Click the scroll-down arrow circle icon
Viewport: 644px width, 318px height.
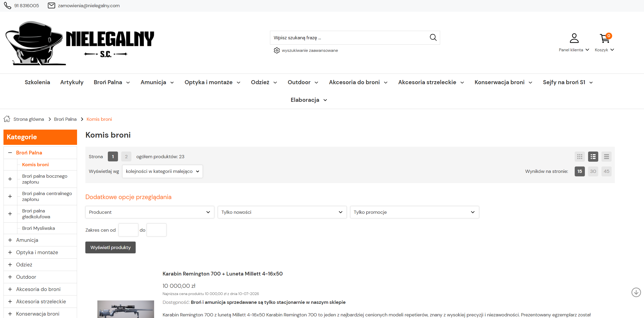coord(636,292)
